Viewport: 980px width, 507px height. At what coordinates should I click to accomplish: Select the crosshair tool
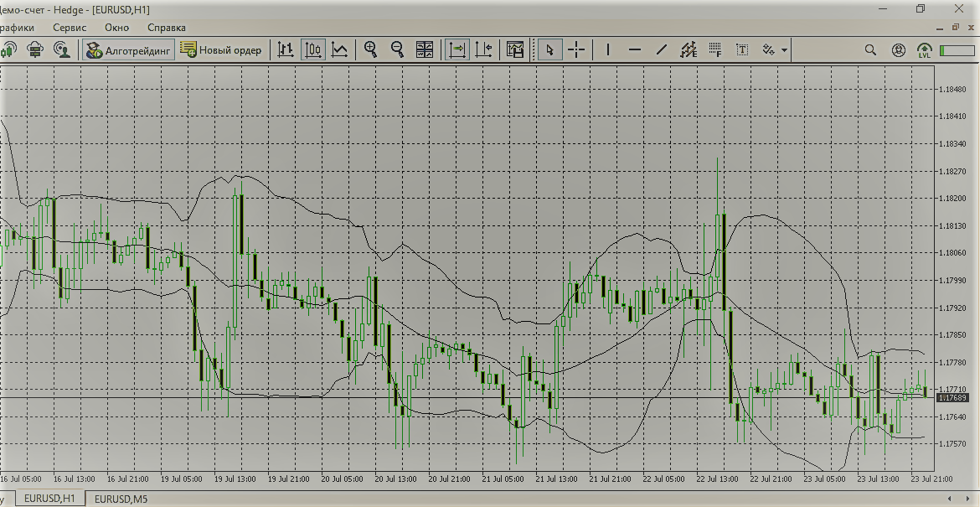pos(577,49)
